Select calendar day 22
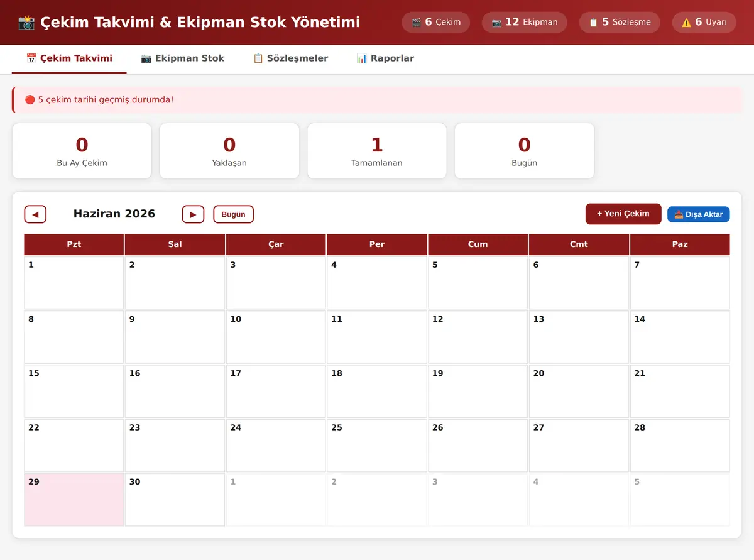 click(74, 446)
